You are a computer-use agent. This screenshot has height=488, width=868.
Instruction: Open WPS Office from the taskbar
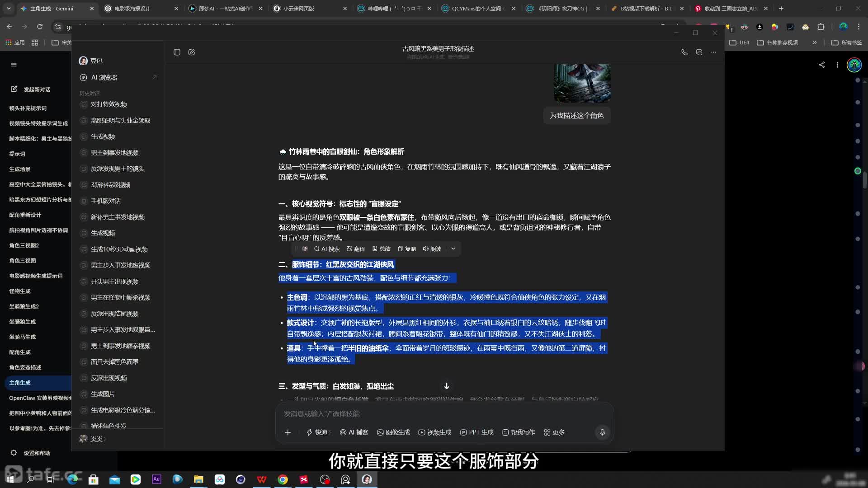(262, 479)
